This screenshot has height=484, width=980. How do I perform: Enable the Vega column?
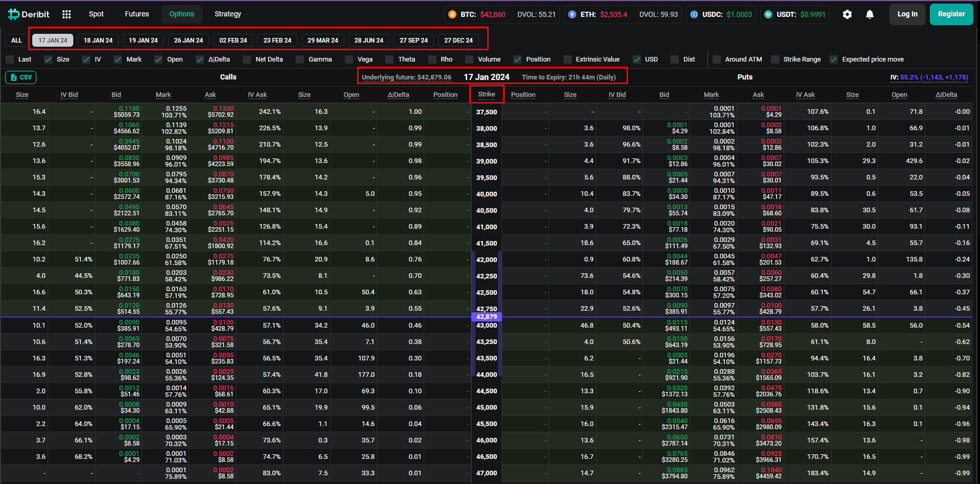tap(349, 59)
